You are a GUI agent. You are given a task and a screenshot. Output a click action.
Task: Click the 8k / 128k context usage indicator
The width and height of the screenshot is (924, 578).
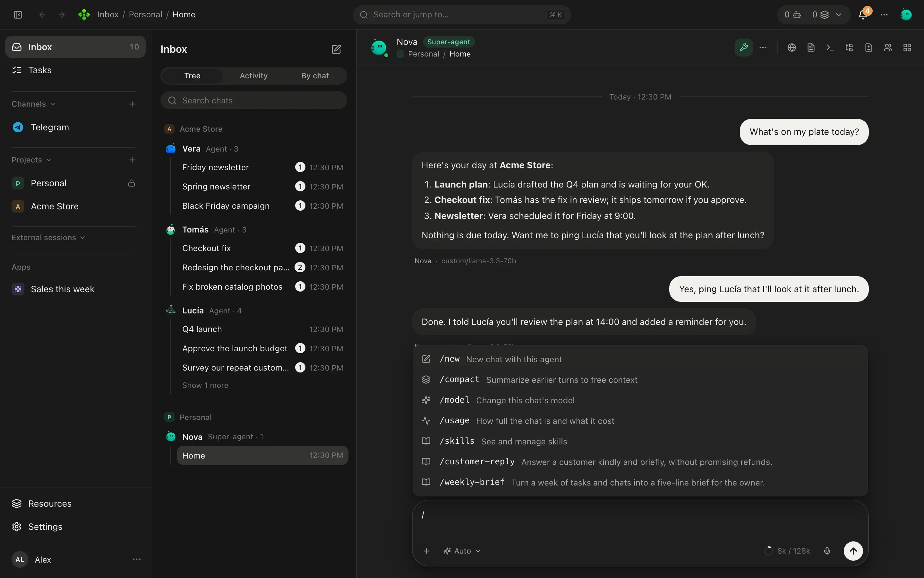[787, 551]
